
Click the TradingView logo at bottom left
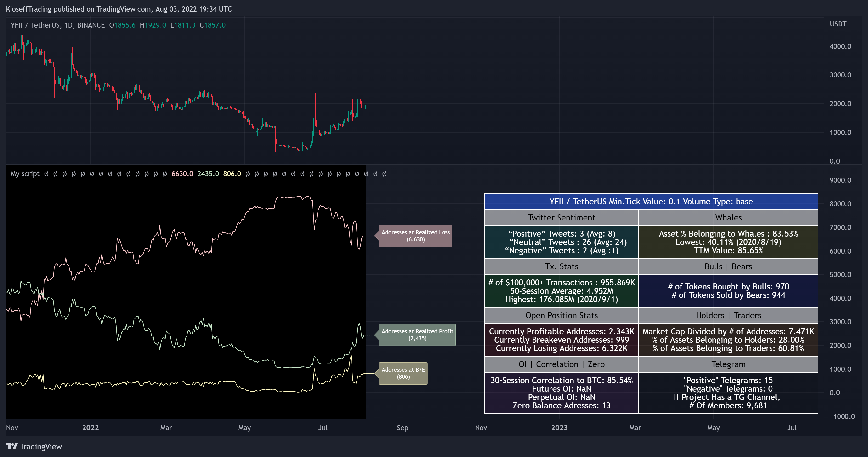click(x=34, y=446)
